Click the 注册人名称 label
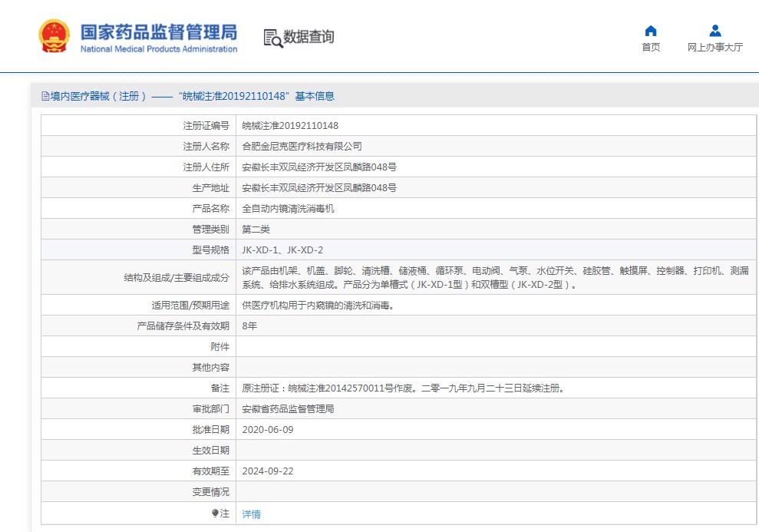 [x=206, y=146]
